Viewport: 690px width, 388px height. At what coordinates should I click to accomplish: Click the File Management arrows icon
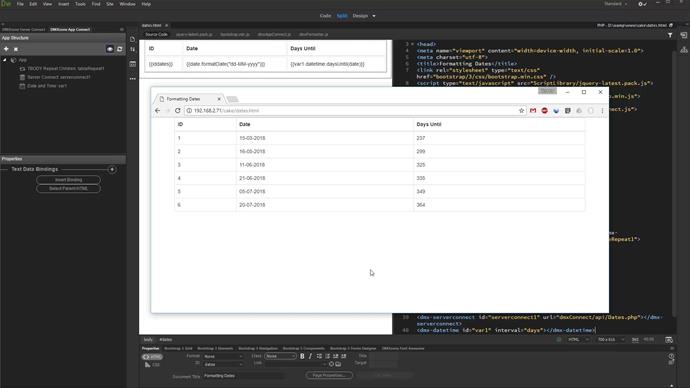tap(132, 49)
